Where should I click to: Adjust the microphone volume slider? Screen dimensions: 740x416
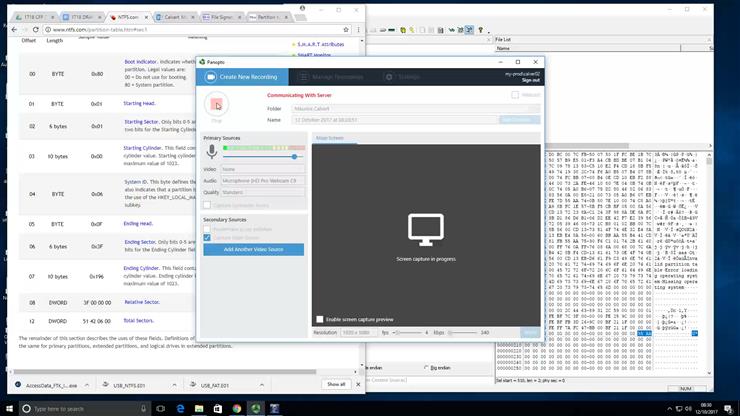294,156
